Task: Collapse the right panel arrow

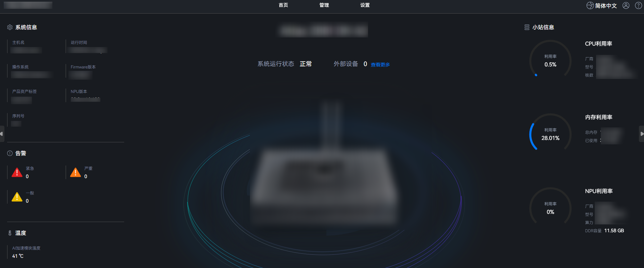Action: pyautogui.click(x=642, y=134)
